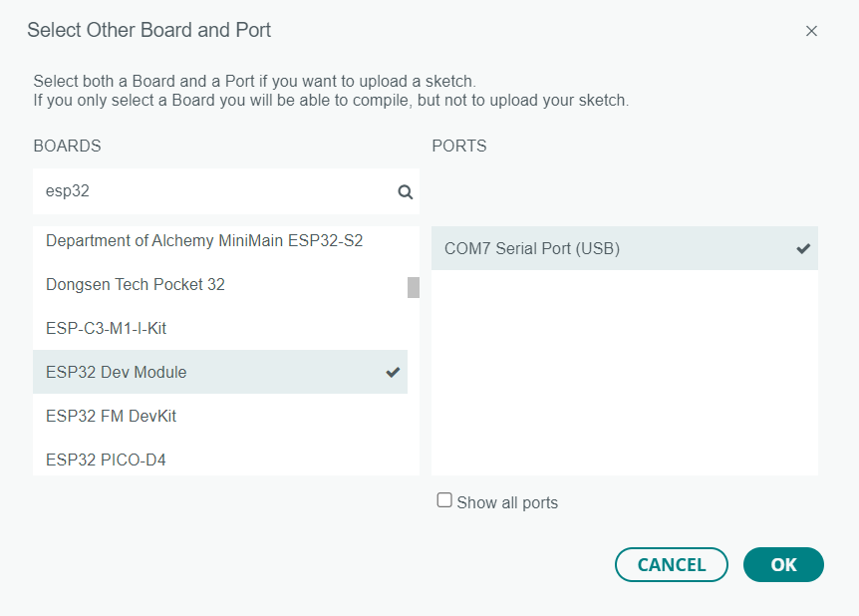
Task: Close the Select Other Board and Port dialog
Action: click(x=811, y=31)
